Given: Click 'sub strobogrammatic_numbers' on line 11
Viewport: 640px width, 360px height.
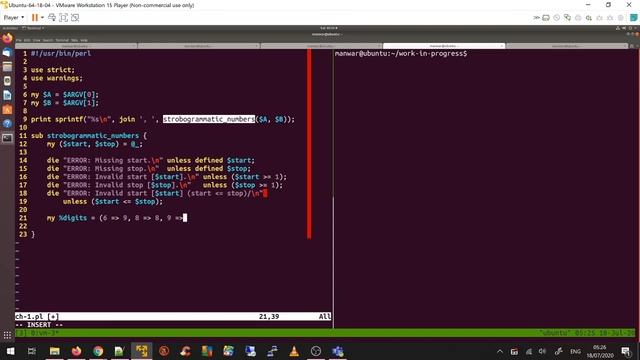Looking at the screenshot, I should [85, 136].
